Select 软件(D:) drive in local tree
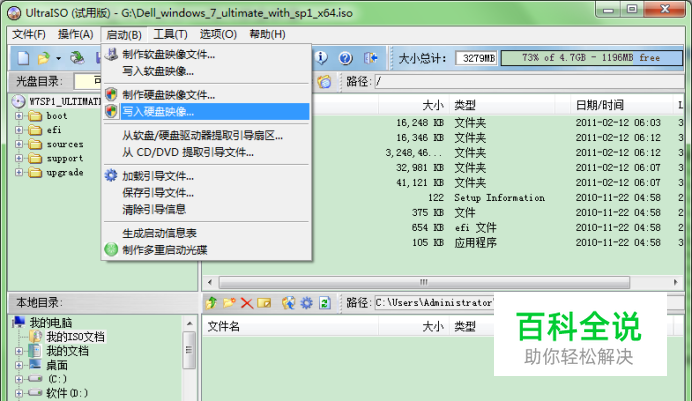 [x=67, y=393]
